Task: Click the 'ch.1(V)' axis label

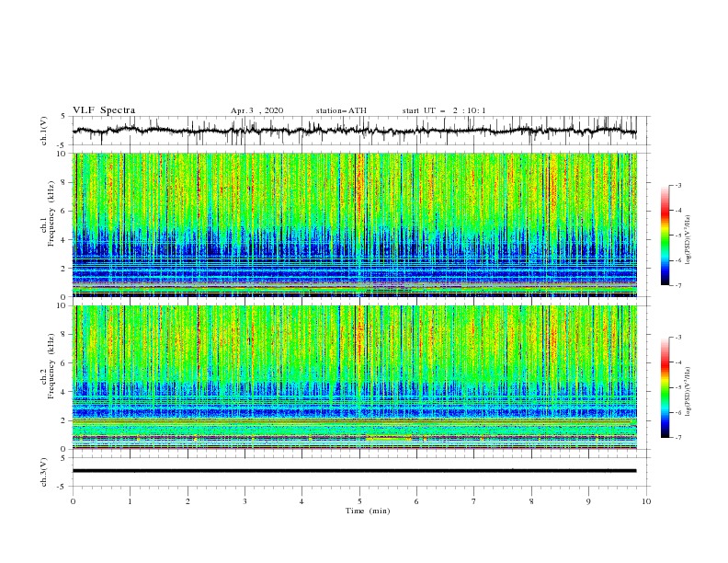Action: point(44,131)
